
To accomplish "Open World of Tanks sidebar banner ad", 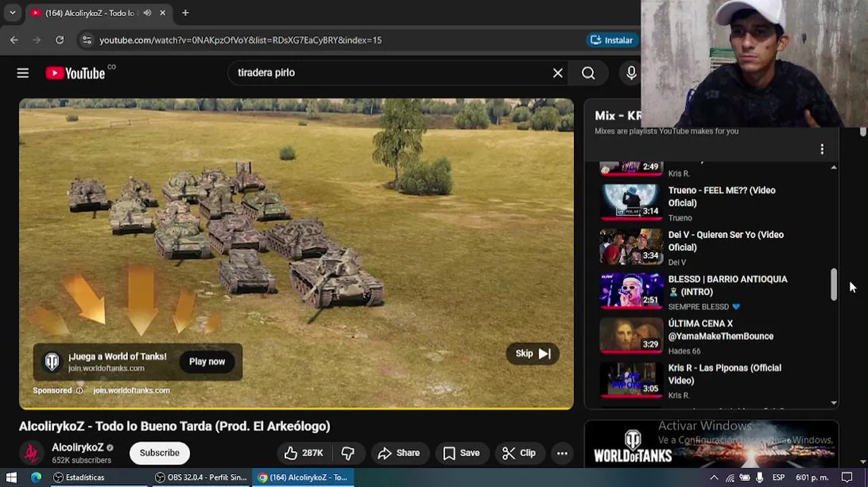I will 711,444.
